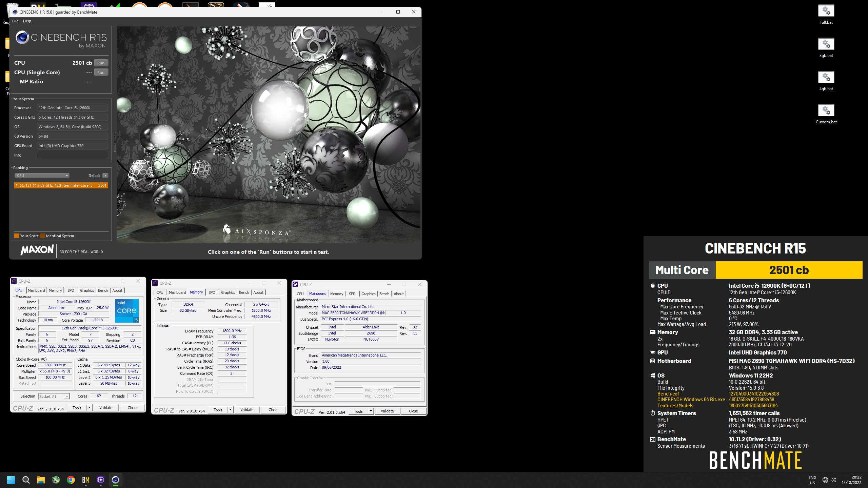Click the rendered AIXSPONZA scene image
Screen dimensions: 868x488
coord(269,135)
